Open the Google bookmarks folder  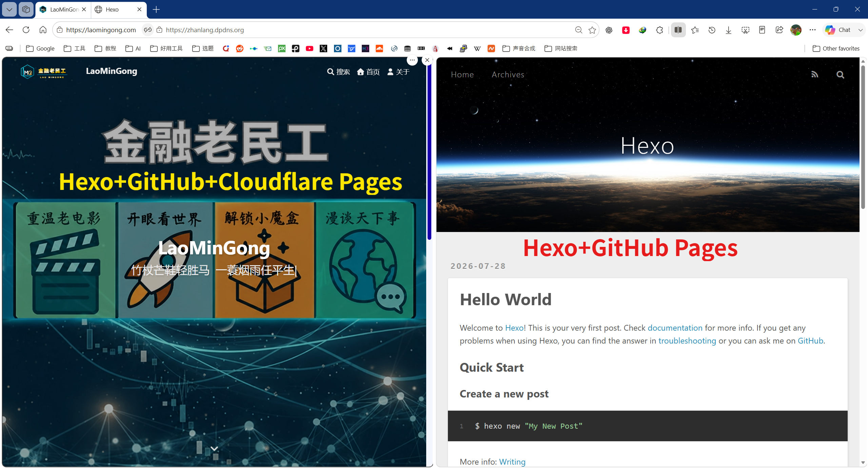40,48
